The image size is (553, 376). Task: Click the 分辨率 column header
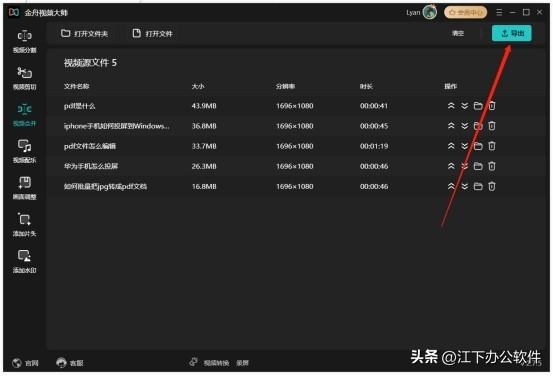tap(285, 86)
